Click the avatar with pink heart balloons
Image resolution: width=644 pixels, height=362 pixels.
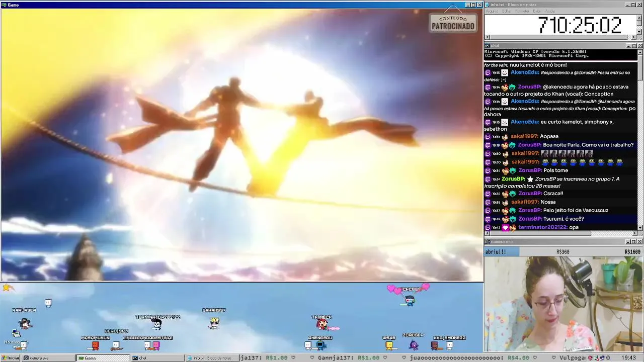coord(410,300)
